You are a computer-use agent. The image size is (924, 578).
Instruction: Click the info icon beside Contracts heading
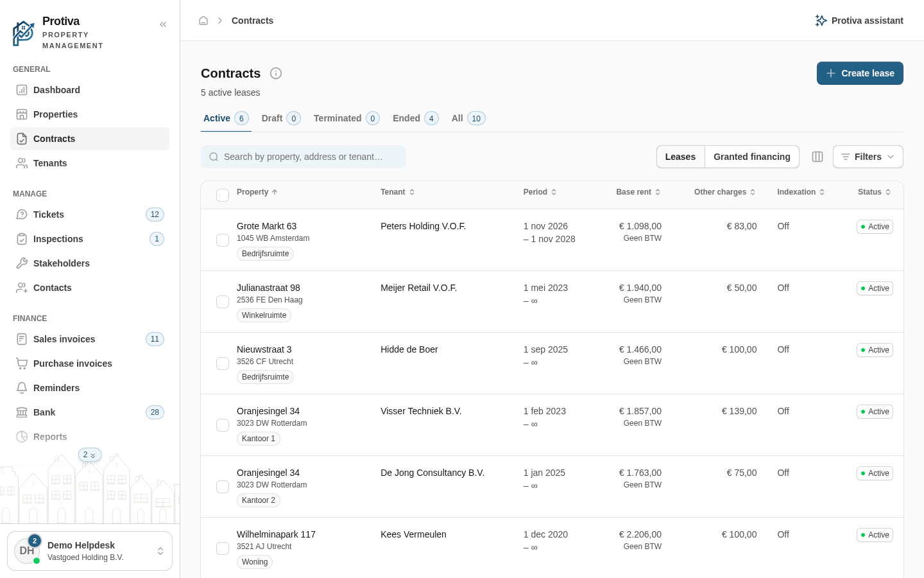276,73
